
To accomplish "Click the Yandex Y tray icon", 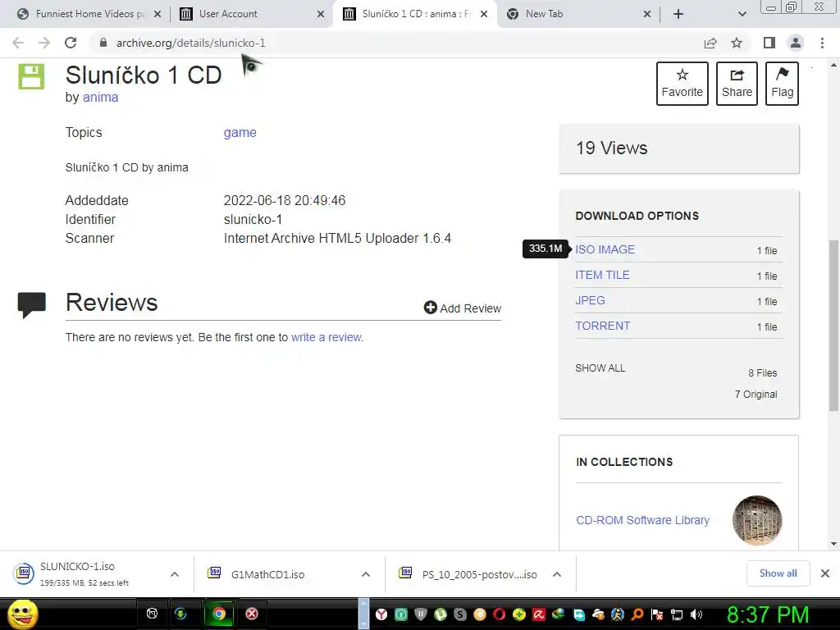I will coord(381,614).
